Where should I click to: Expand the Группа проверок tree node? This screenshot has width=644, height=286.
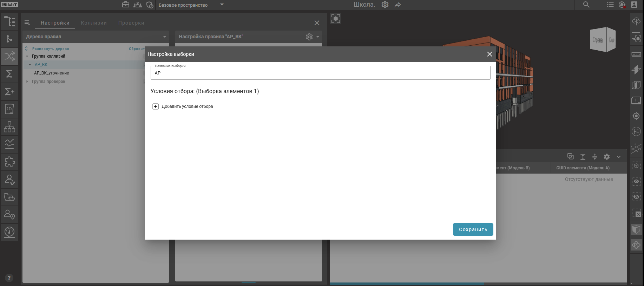click(x=27, y=82)
